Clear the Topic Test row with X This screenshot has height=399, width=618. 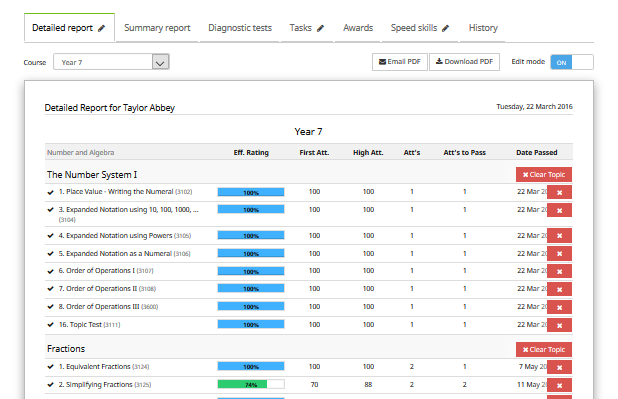tap(559, 325)
